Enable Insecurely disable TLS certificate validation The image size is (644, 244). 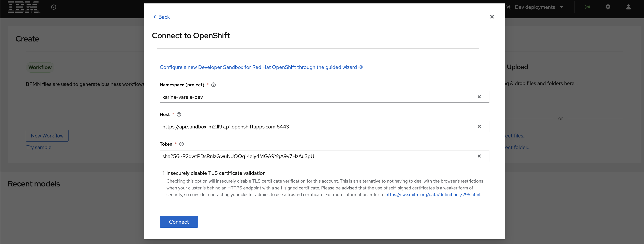162,173
